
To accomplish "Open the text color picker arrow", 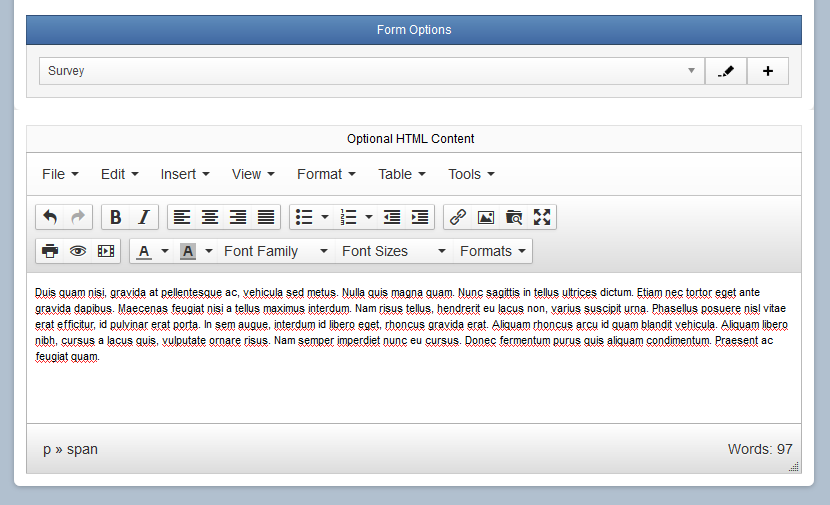I will click(165, 251).
